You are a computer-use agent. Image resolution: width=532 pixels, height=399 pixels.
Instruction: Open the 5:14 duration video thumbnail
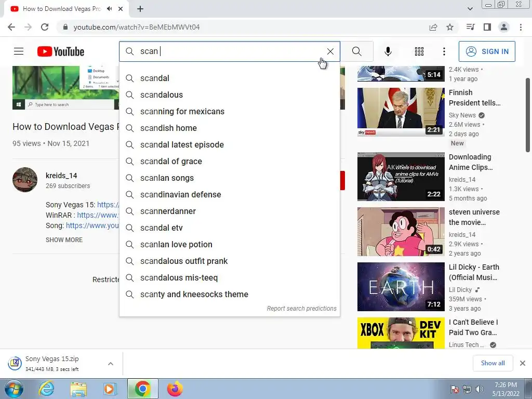[x=401, y=74]
